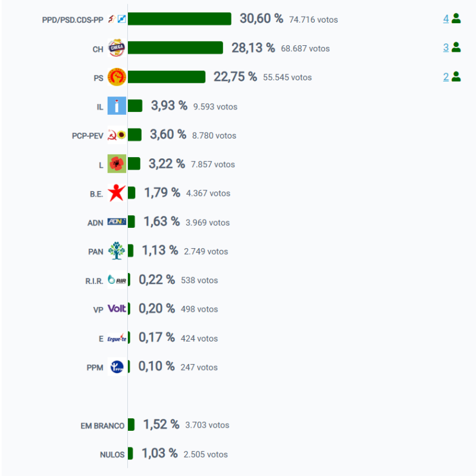The height and width of the screenshot is (476, 476).
Task: Click the Livre red poppy logo
Action: [117, 164]
